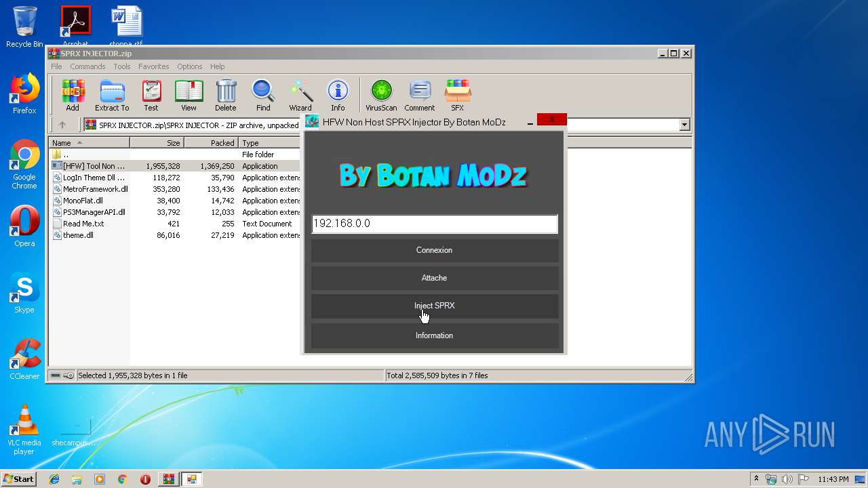Click the Extract To toolbar icon
This screenshot has height=488, width=868.
point(112,95)
